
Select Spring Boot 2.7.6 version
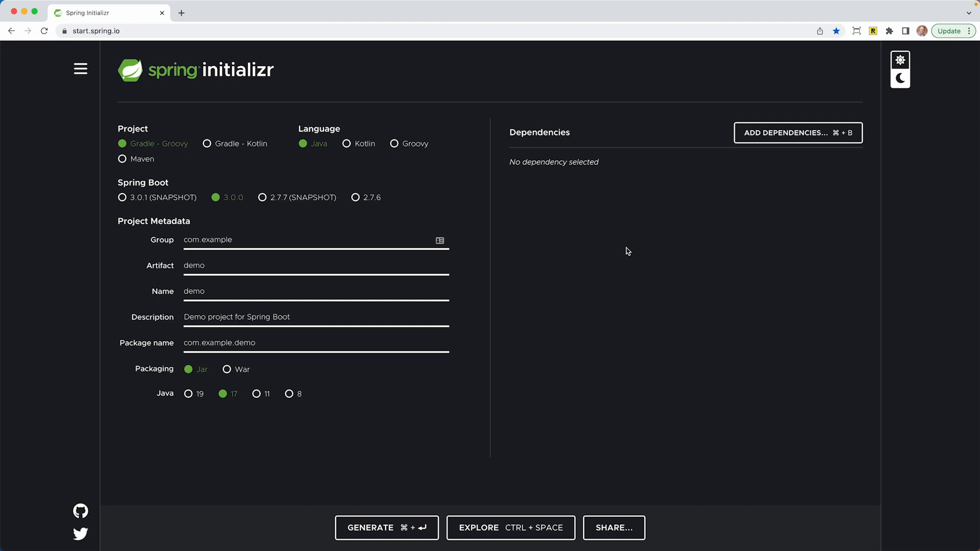355,197
